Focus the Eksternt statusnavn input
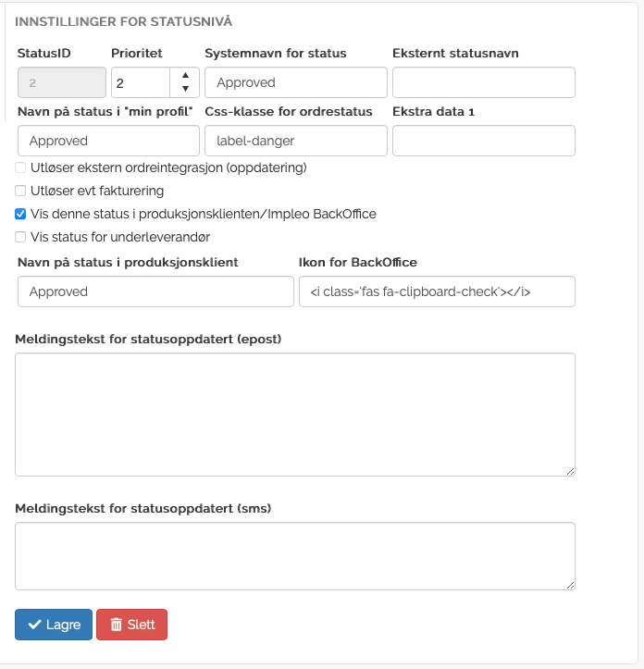Image resolution: width=644 pixels, height=669 pixels. (483, 82)
